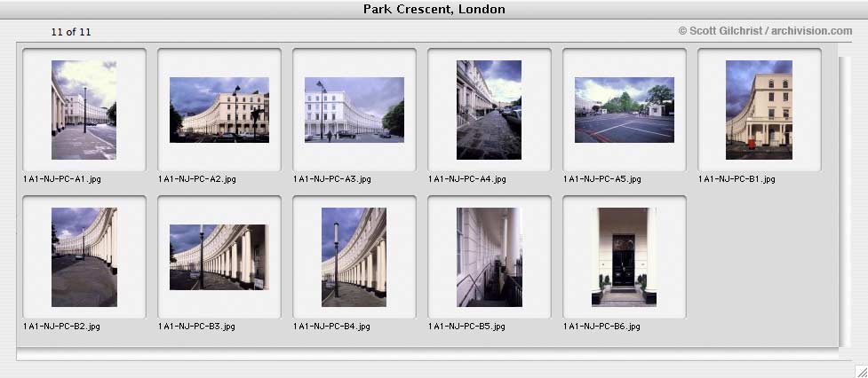Image resolution: width=868 pixels, height=378 pixels.
Task: Select thumbnail 1A1-NJ-PC-A3 crescent view
Action: 354,110
